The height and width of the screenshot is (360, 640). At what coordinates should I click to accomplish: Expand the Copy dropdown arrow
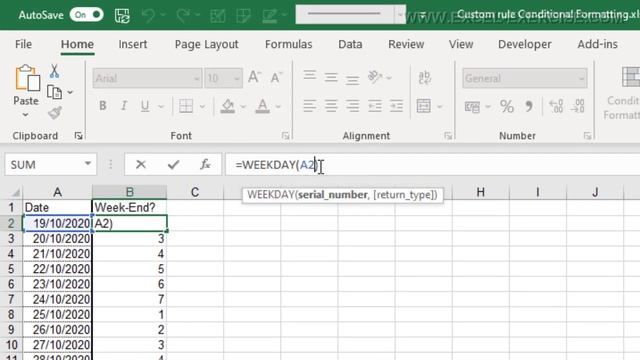coord(70,92)
